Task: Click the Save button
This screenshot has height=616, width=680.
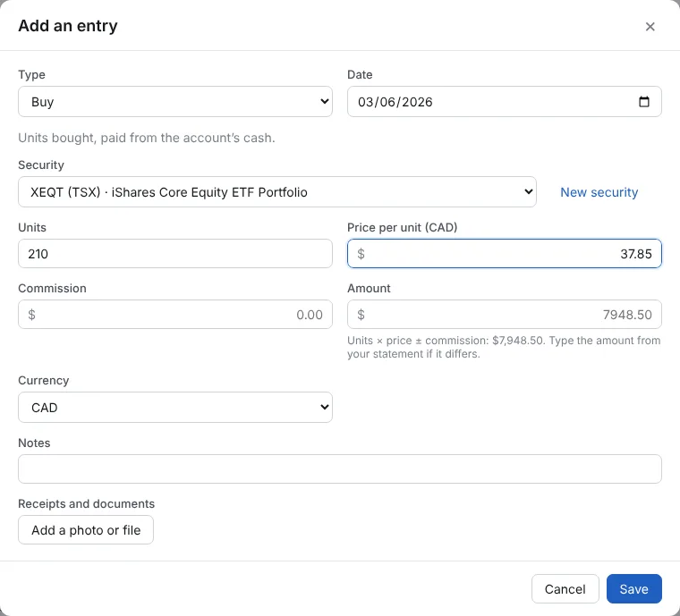Action: click(633, 588)
